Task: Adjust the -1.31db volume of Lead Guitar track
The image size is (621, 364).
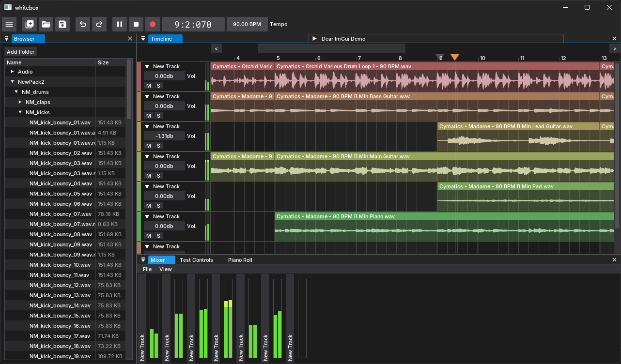Action: (164, 136)
